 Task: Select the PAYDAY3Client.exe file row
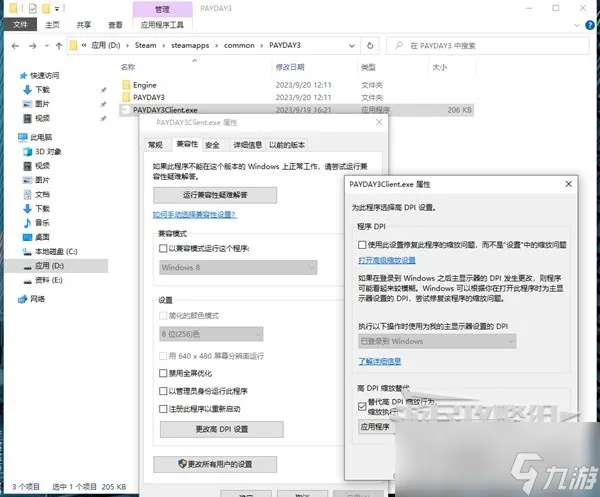point(297,110)
